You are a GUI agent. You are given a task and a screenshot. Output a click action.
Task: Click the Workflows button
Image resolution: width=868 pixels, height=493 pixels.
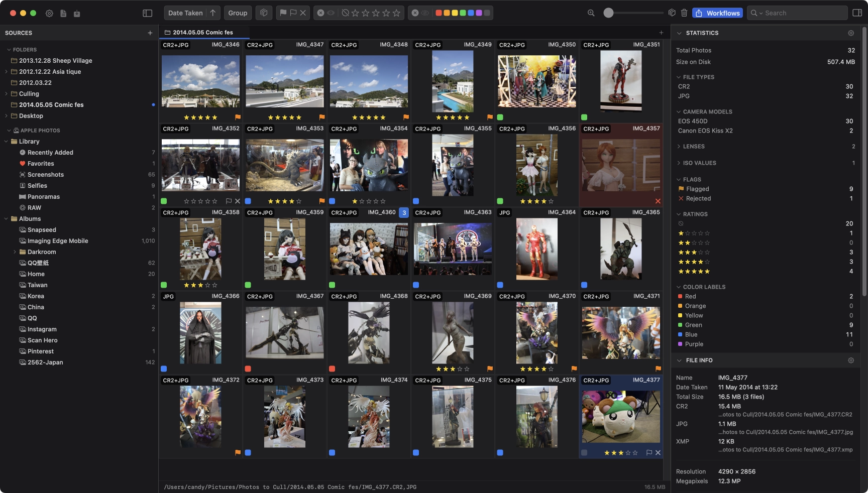pyautogui.click(x=717, y=13)
